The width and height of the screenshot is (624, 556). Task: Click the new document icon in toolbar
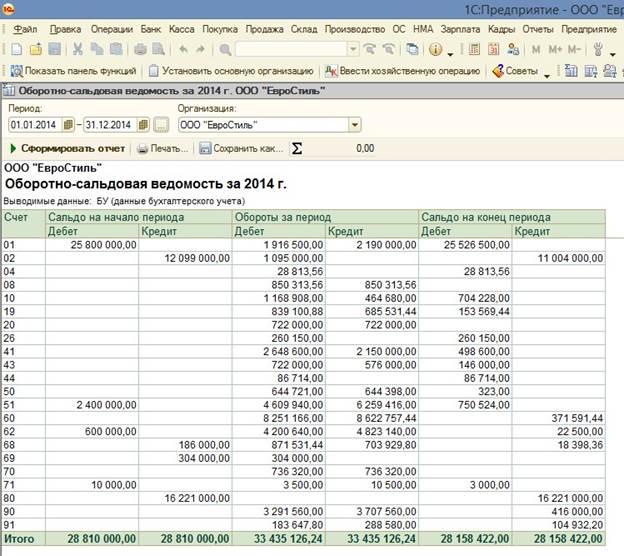click(x=17, y=49)
